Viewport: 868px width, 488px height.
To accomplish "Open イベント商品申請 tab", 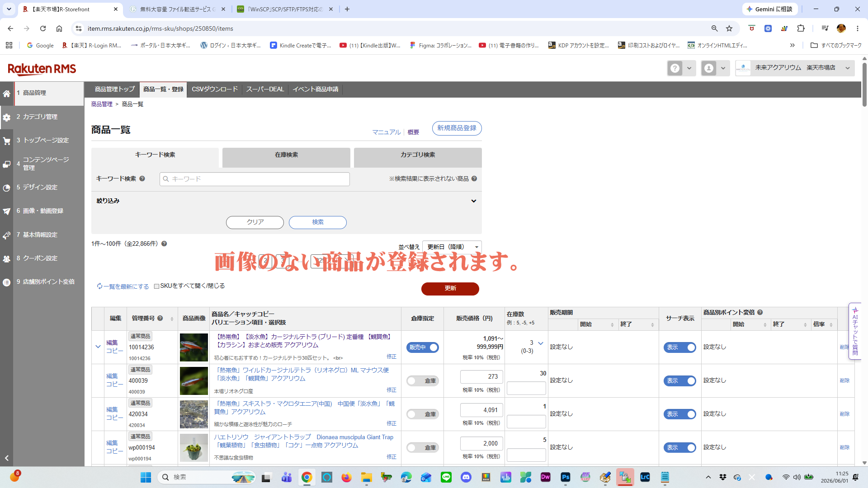I will 316,89.
